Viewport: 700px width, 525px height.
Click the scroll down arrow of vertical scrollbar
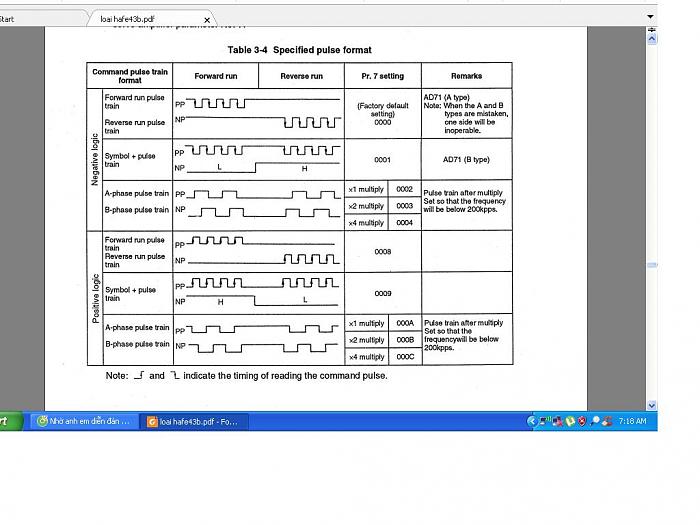tap(652, 405)
